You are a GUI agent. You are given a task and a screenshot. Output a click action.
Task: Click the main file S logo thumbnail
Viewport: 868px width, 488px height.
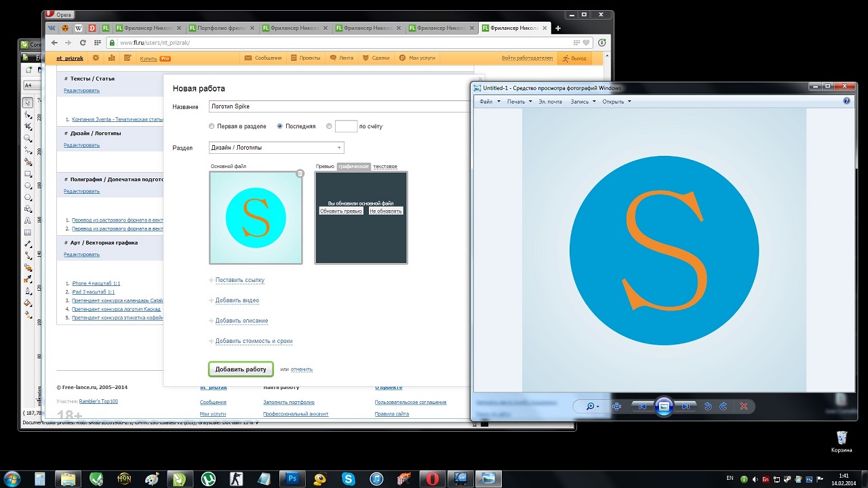pyautogui.click(x=256, y=218)
